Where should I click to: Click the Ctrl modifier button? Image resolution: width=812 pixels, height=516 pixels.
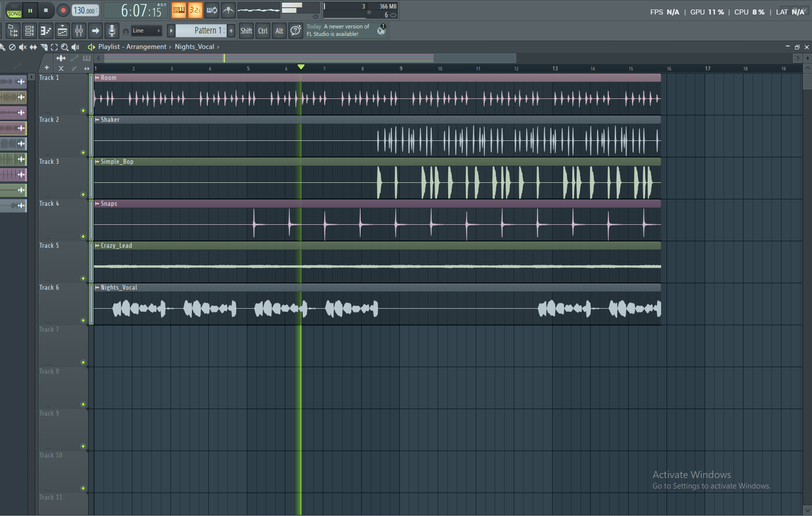pos(263,31)
